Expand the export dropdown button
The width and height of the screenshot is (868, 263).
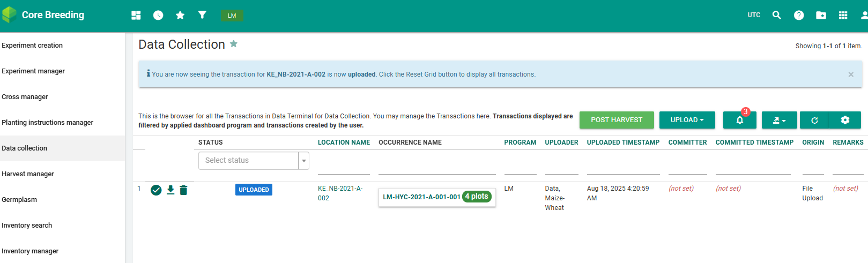click(x=779, y=120)
